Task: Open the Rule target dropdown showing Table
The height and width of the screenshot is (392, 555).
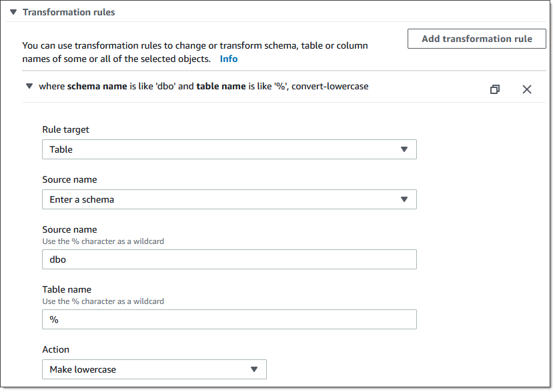Action: point(220,149)
